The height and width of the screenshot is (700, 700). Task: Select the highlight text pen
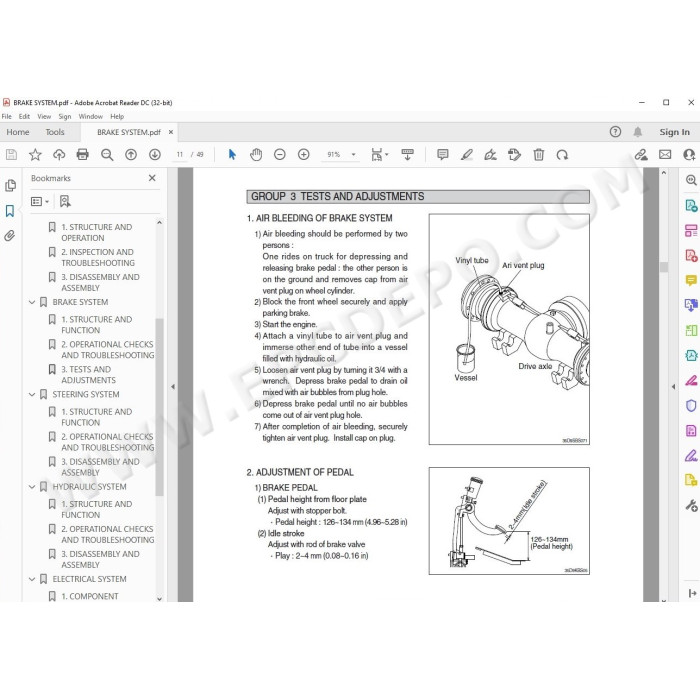(467, 155)
